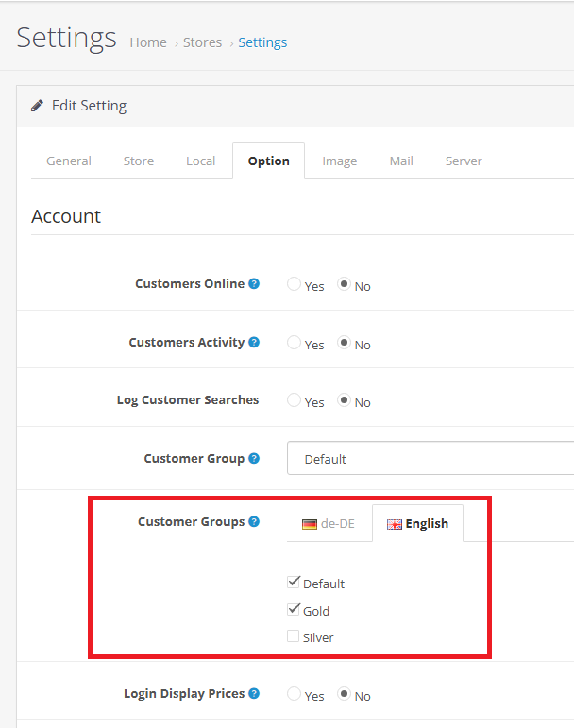Click help icon next to Login Display Prices
This screenshot has width=574, height=728.
pos(254,694)
